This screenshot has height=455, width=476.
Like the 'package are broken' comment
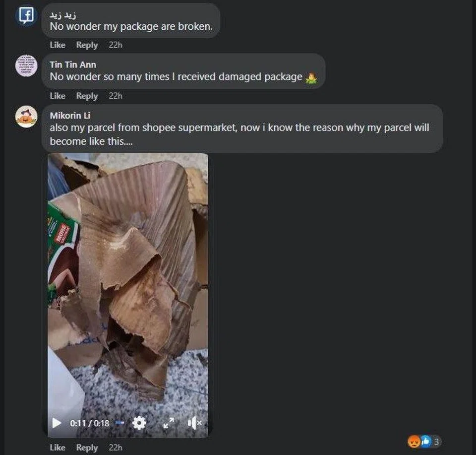coord(58,45)
